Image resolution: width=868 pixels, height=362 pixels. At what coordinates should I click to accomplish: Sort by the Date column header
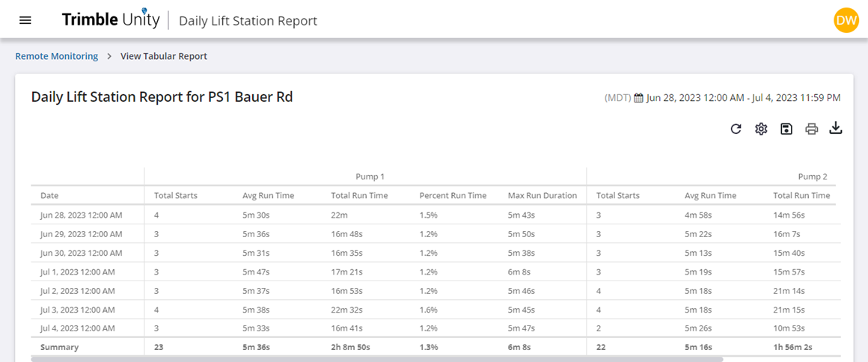[x=49, y=195]
